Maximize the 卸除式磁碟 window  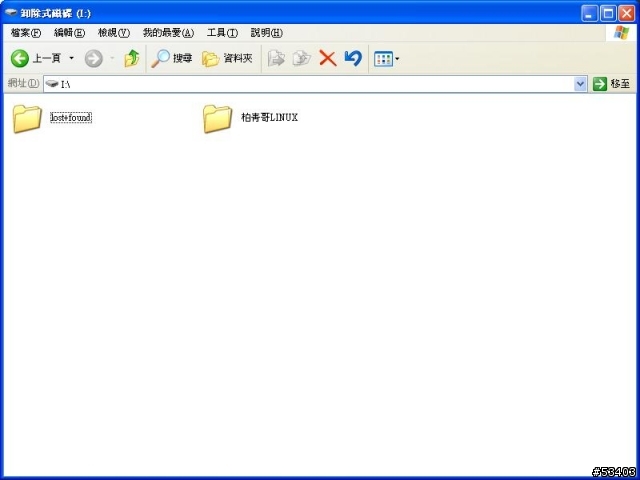pos(608,13)
